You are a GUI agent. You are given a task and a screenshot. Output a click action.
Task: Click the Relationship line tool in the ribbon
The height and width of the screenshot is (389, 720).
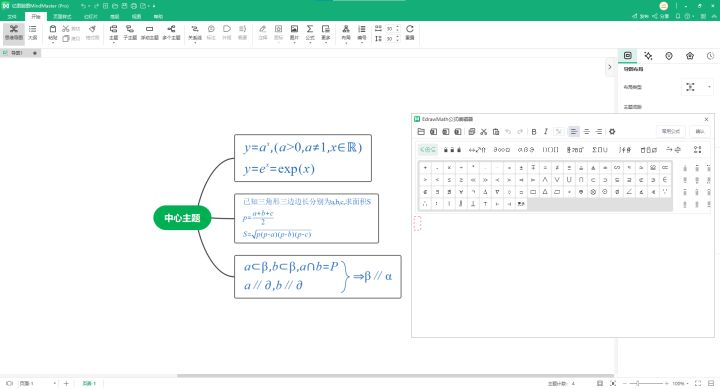pyautogui.click(x=195, y=33)
